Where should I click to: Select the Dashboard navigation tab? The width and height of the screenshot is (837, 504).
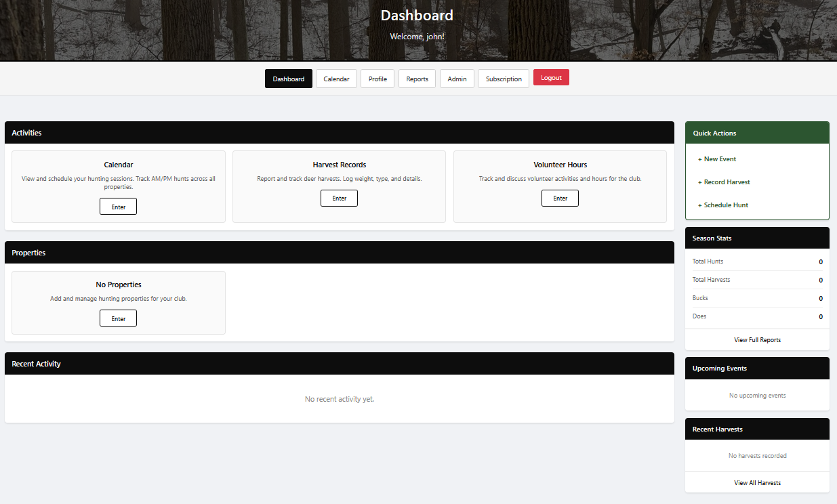point(288,78)
